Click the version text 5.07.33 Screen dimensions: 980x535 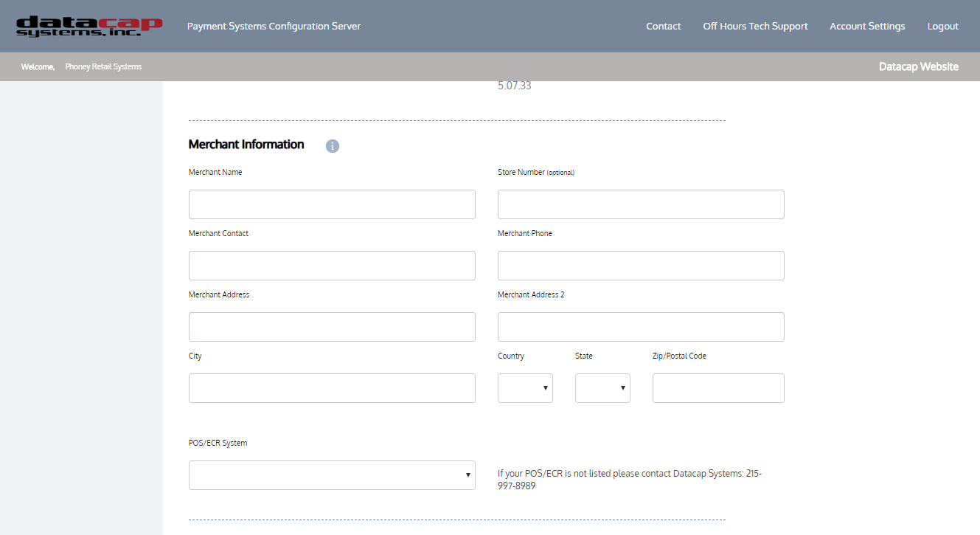tap(515, 86)
